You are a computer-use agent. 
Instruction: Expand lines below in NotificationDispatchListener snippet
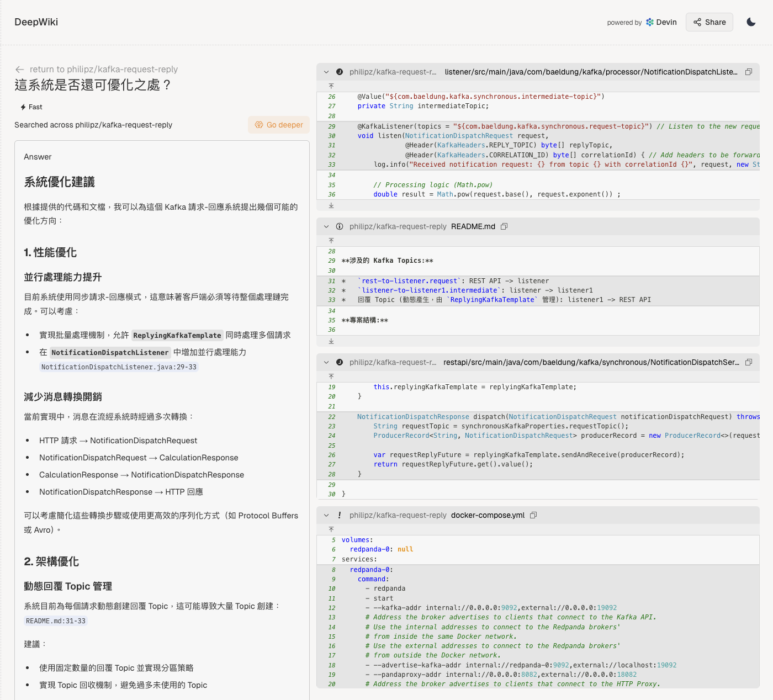[x=331, y=205]
